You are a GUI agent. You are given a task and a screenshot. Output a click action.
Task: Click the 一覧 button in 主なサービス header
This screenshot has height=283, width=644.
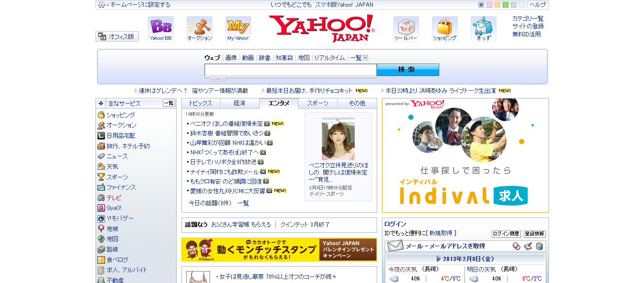(169, 103)
